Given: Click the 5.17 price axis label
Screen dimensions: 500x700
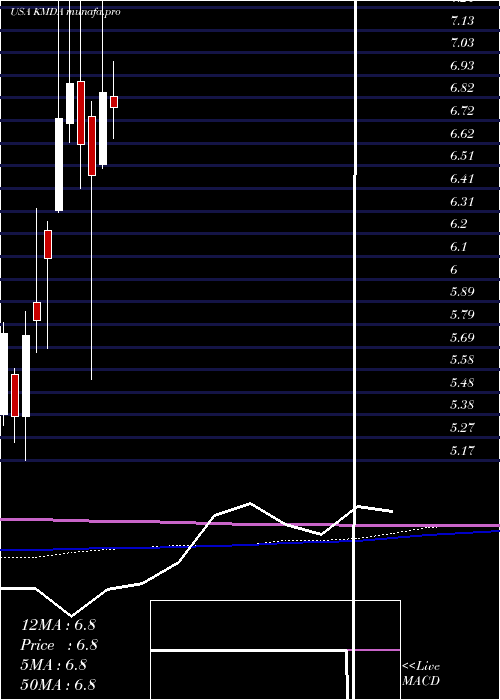Looking at the screenshot, I should coord(462,450).
